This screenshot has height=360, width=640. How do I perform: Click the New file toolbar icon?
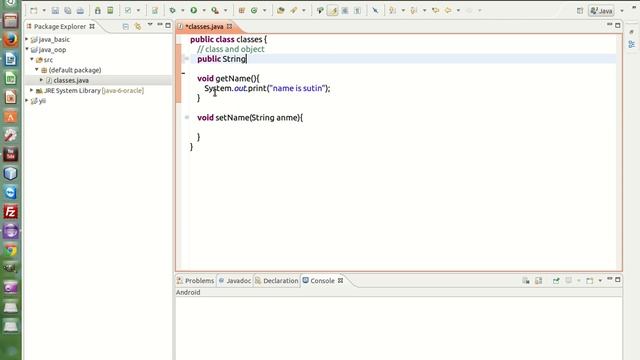pos(34,11)
